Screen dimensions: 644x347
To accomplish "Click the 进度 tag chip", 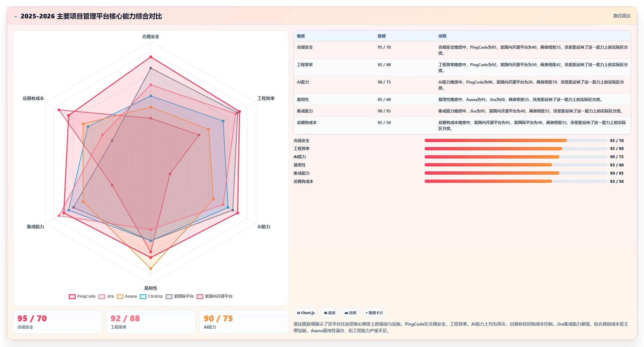I will tap(350, 313).
